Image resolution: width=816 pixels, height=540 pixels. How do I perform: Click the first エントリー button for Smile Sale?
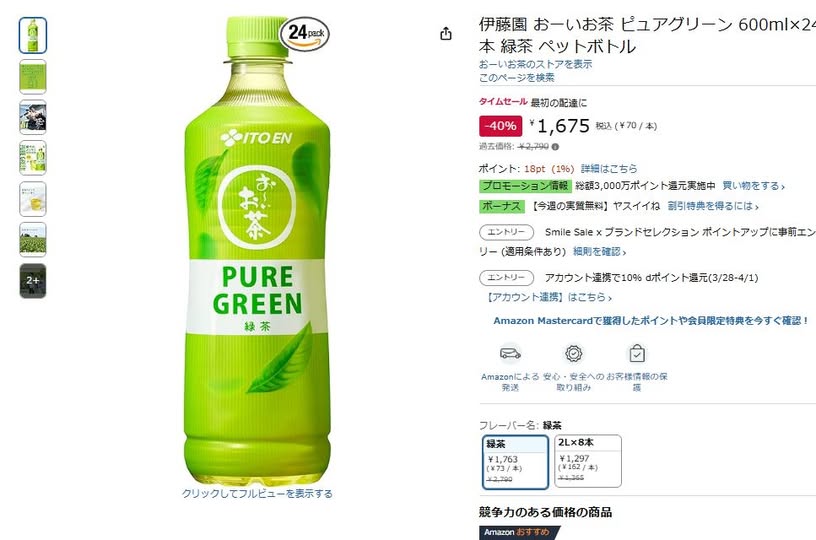coord(506,232)
